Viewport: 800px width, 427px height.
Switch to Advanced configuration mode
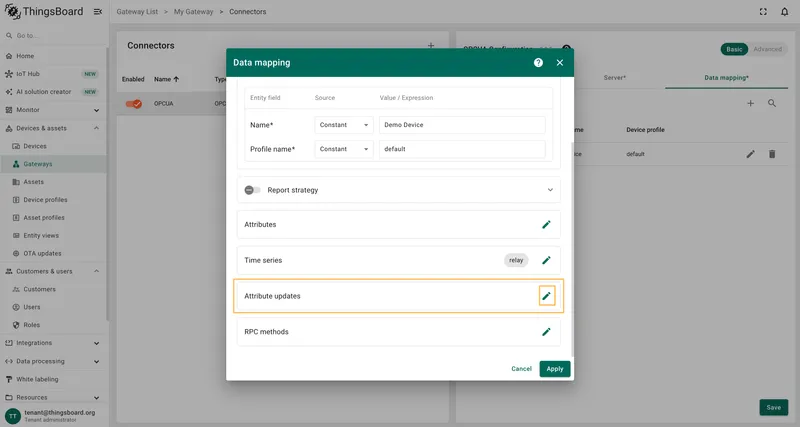coord(767,49)
